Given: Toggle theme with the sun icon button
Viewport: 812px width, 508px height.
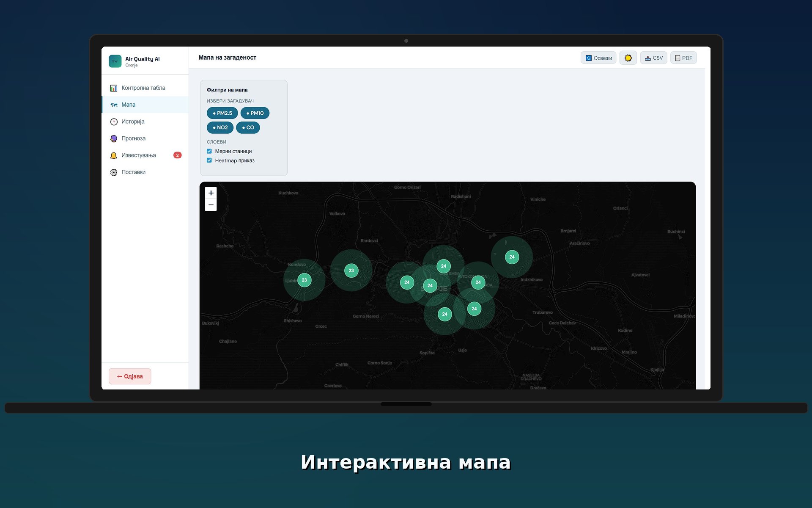Looking at the screenshot, I should (628, 58).
